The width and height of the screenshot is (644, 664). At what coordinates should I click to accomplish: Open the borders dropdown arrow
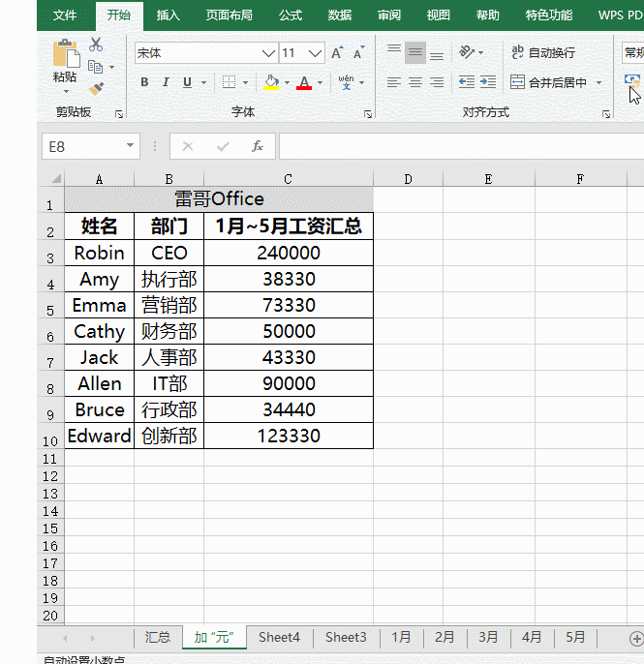point(245,82)
